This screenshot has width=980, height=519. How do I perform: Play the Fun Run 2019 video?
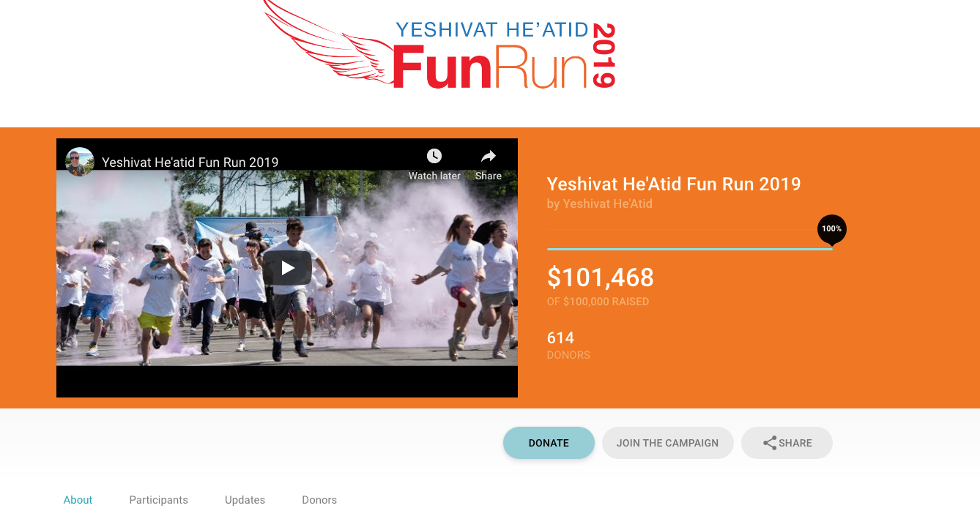point(287,268)
